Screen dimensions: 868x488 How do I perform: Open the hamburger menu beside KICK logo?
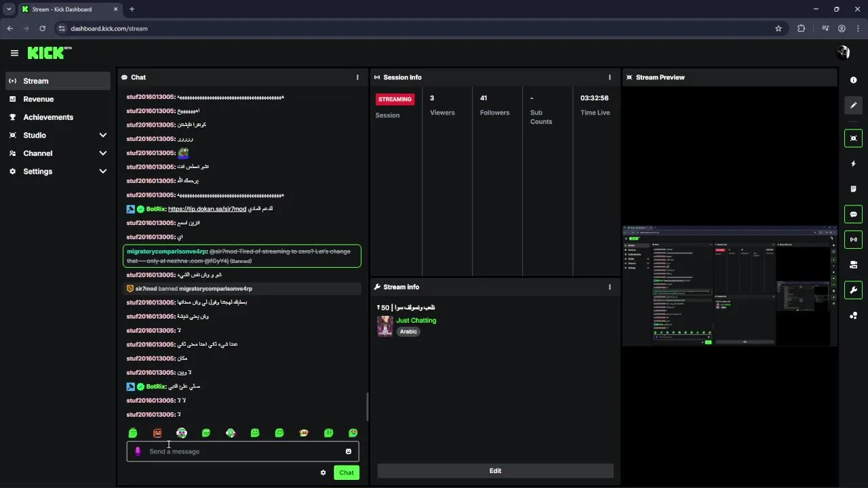pos(14,53)
